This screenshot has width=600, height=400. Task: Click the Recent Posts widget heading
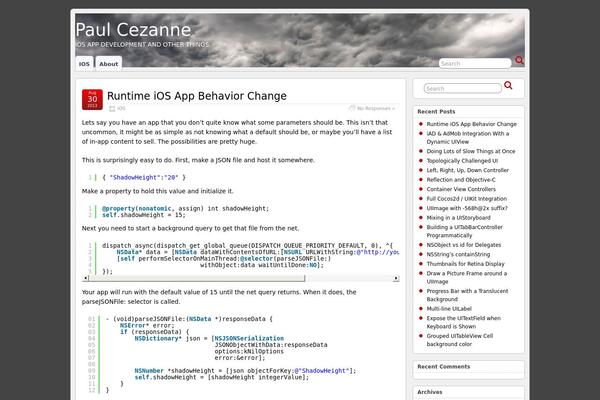[436, 112]
